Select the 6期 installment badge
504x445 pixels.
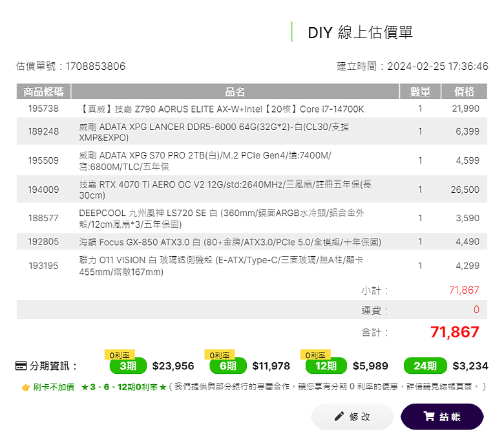228,366
